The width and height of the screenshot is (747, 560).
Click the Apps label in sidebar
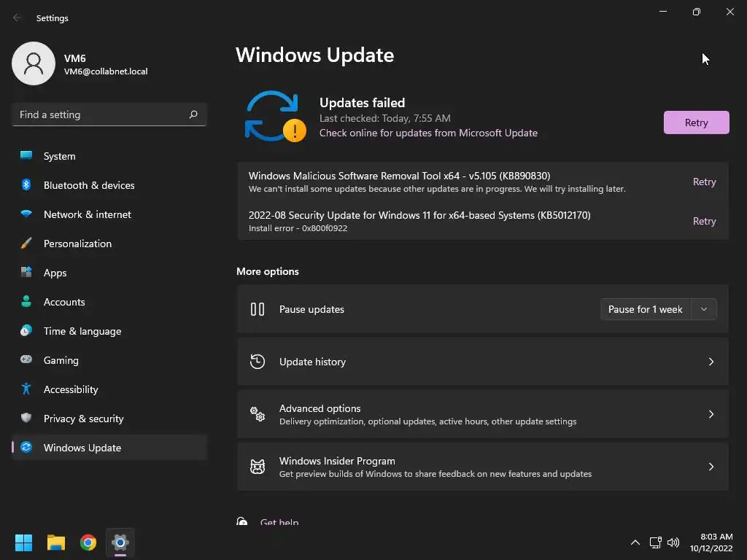[55, 273]
